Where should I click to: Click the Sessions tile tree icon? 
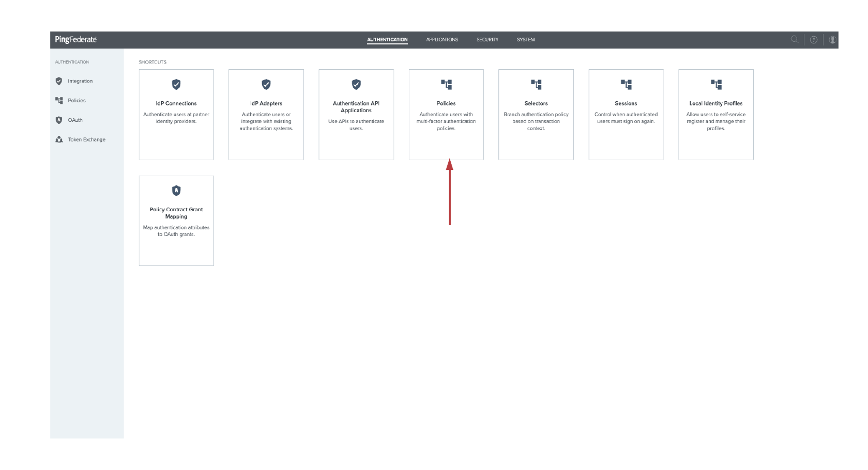coord(626,84)
